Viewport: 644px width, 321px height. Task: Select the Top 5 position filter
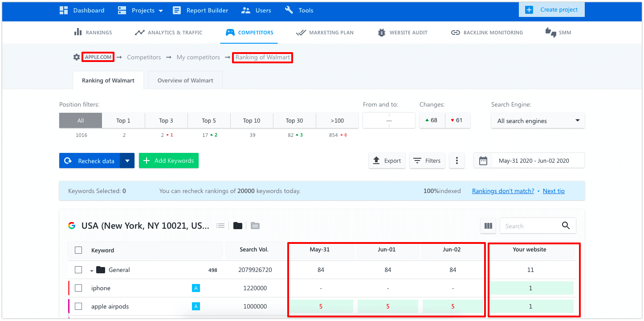[x=209, y=120]
